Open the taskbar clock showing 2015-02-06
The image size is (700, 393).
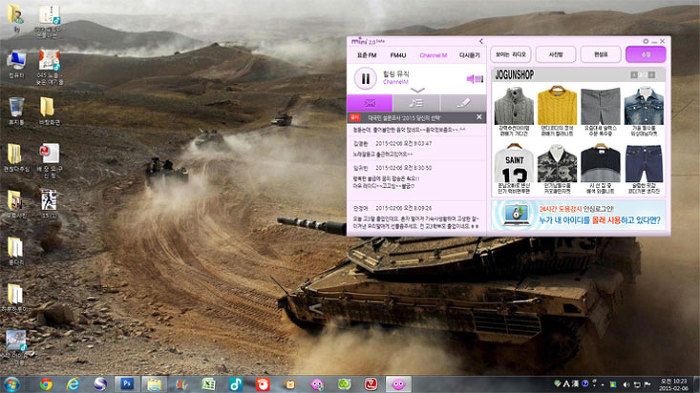pyautogui.click(x=674, y=385)
